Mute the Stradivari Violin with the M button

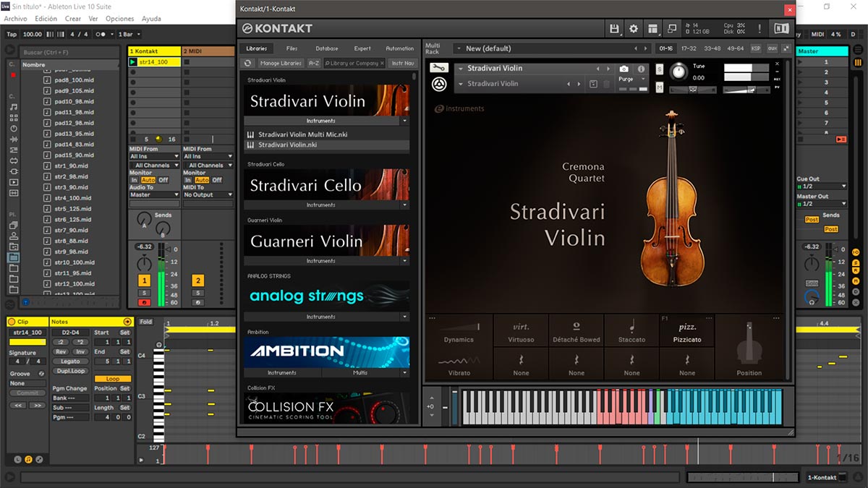click(660, 87)
